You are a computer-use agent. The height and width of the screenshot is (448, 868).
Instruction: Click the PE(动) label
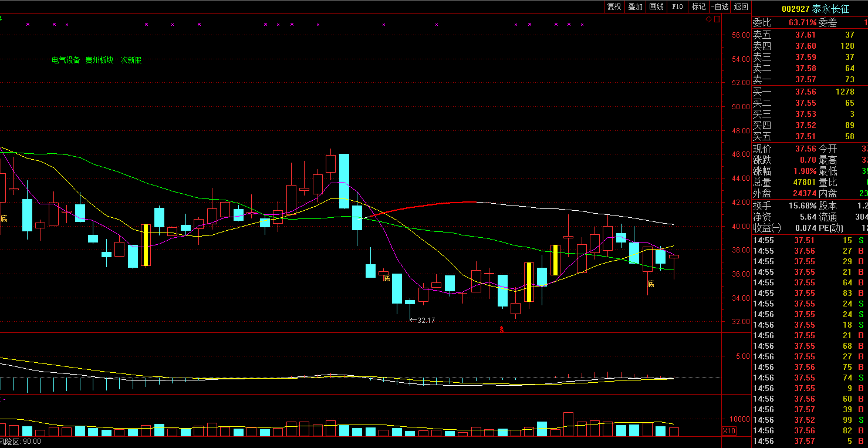pos(830,228)
